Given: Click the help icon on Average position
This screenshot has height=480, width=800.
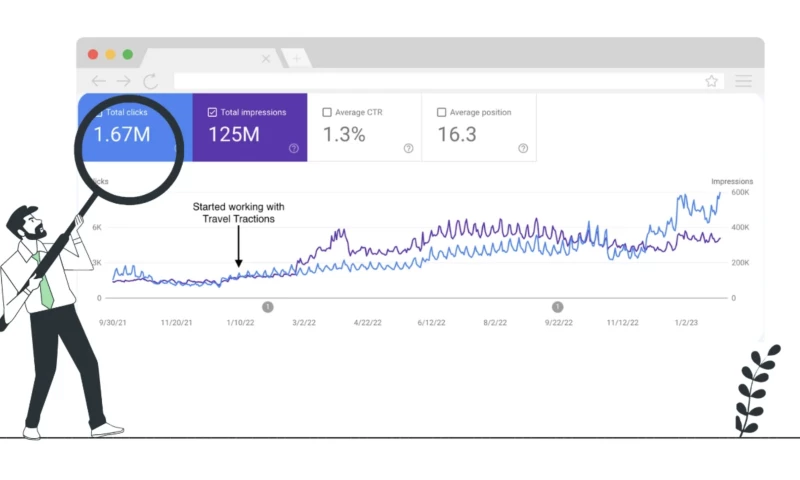Looking at the screenshot, I should coord(522,148).
